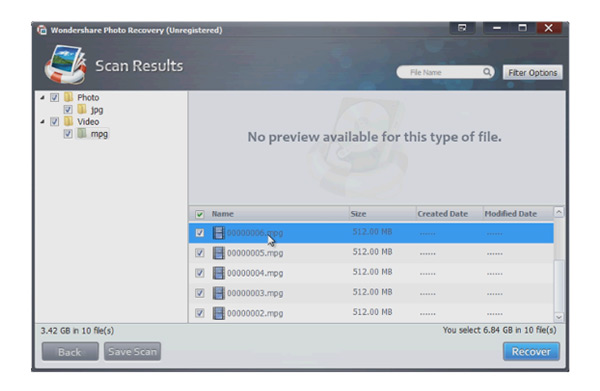This screenshot has width=600, height=391.
Task: Close the Wondershare Photo Recovery window
Action: 549,28
